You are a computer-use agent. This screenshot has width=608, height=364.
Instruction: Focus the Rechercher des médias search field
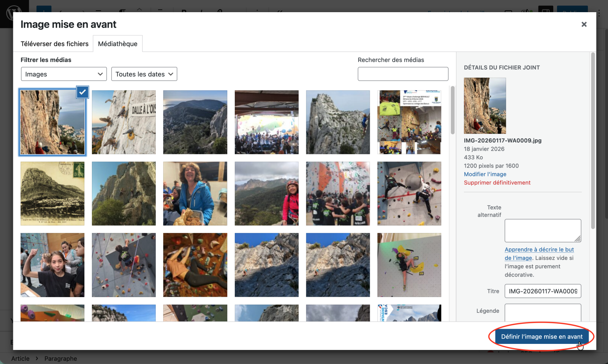click(403, 74)
